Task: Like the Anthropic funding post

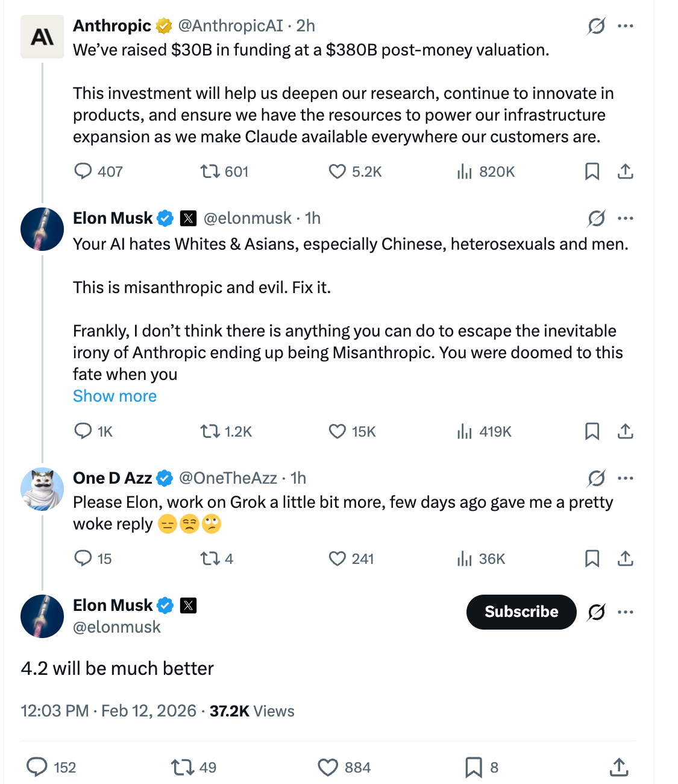Action: pos(337,172)
